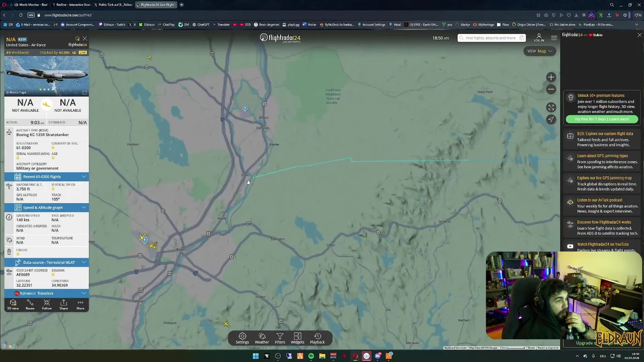The height and width of the screenshot is (362, 644).
Task: Open Watch Flightradar24 on YouTube link
Action: pyautogui.click(x=602, y=247)
